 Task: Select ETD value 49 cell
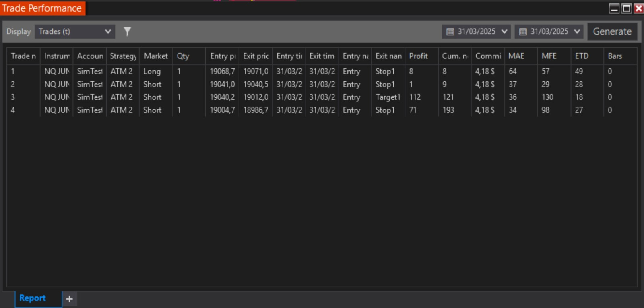click(587, 71)
